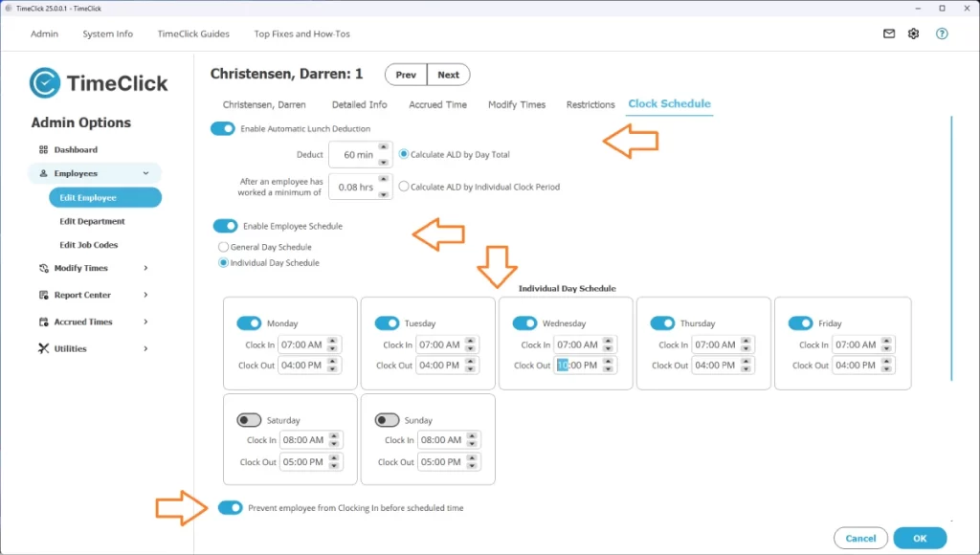Screen dimensions: 980x555
Task: Open the messages envelope icon
Action: tap(887, 33)
